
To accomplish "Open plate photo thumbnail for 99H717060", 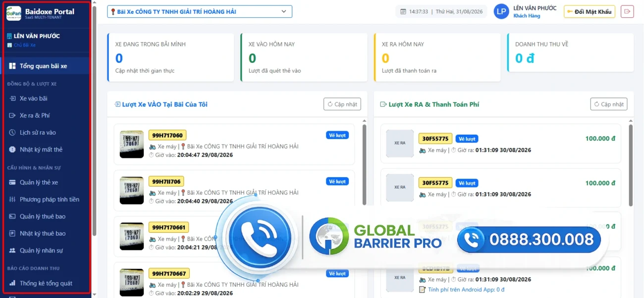I will (132, 145).
